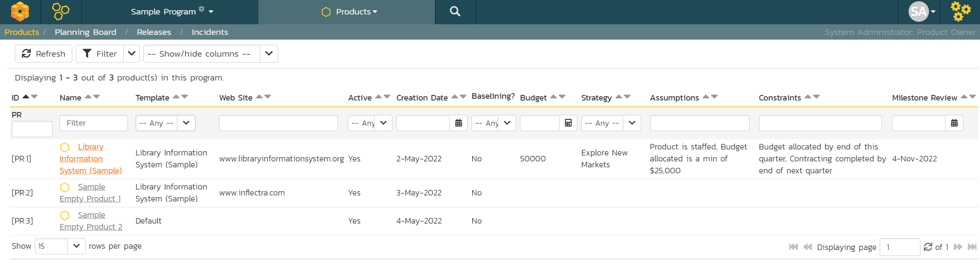The width and height of the screenshot is (980, 270).
Task: Open Creation Date calendar picker
Action: pyautogui.click(x=458, y=123)
